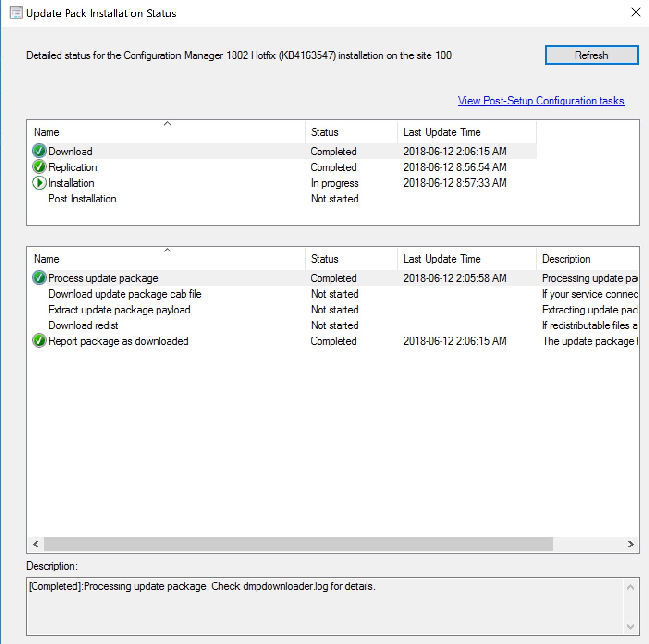Select Process update package row
This screenshot has height=644, width=649.
point(333,278)
